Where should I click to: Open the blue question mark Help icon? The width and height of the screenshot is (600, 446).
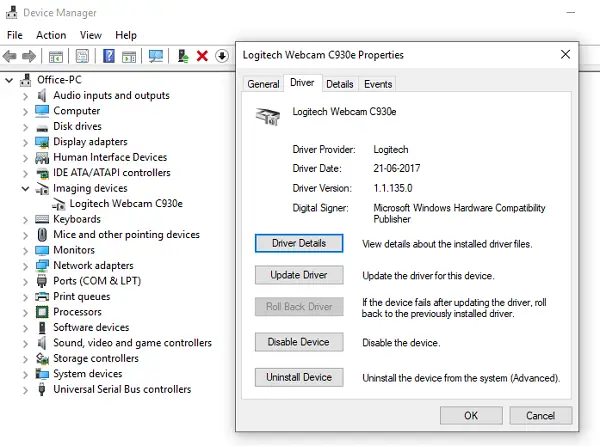tap(109, 56)
